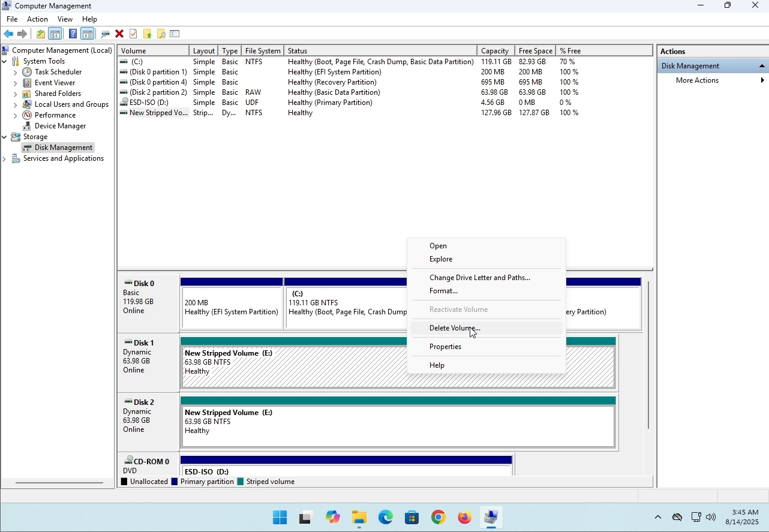
Task: Select the (Disk 2 partition 2) row
Action: point(385,92)
